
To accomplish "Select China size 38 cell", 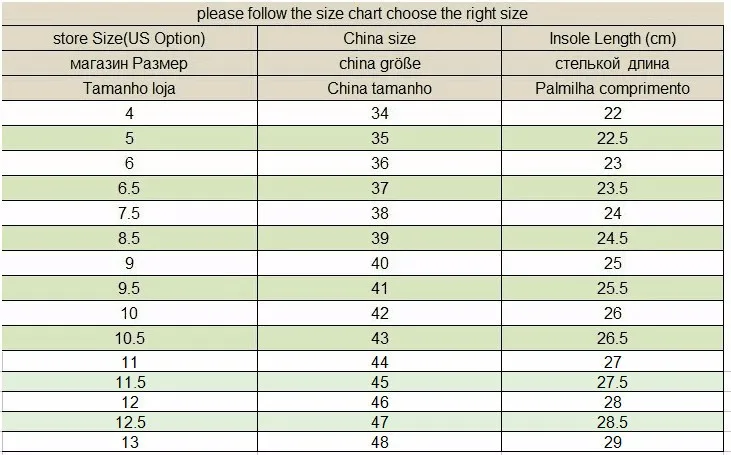I will [379, 213].
